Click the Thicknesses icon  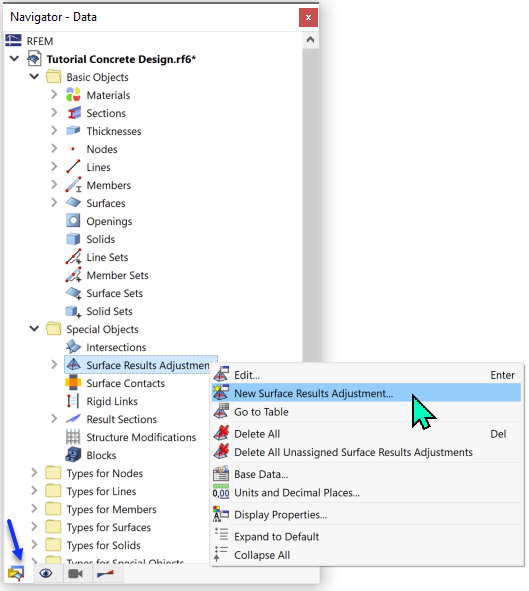pos(73,131)
